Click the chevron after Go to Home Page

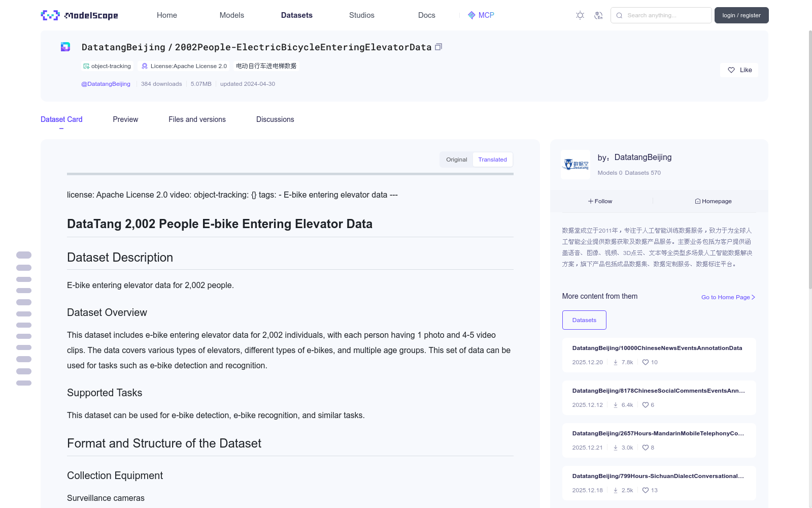pyautogui.click(x=753, y=297)
